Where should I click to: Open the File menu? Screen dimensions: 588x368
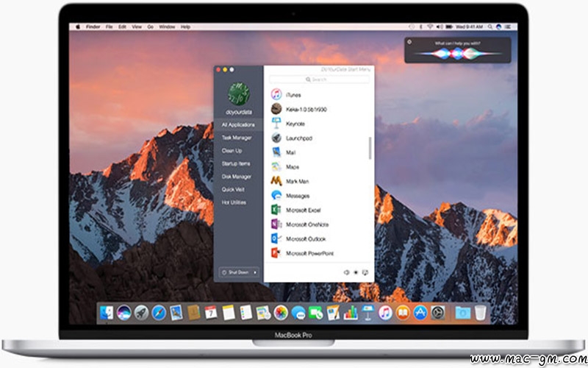(x=109, y=26)
